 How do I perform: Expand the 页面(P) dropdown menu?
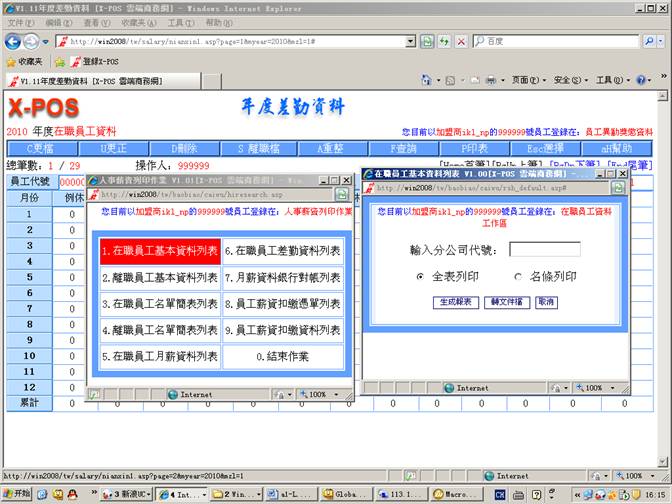pyautogui.click(x=527, y=80)
